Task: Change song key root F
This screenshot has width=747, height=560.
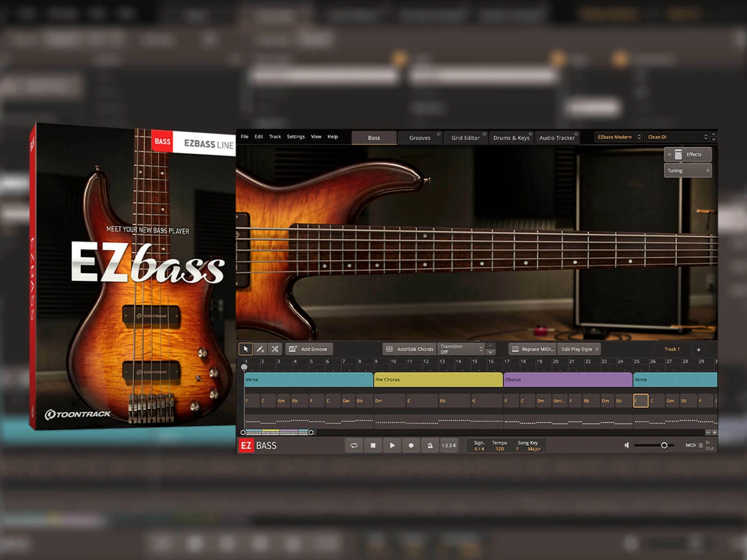Action: pyautogui.click(x=518, y=449)
